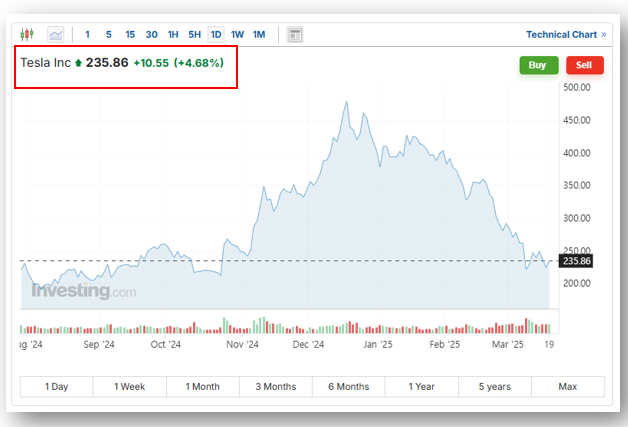Screen dimensions: 628x427
Task: Click the Jan '25 date label
Action: 378,344
